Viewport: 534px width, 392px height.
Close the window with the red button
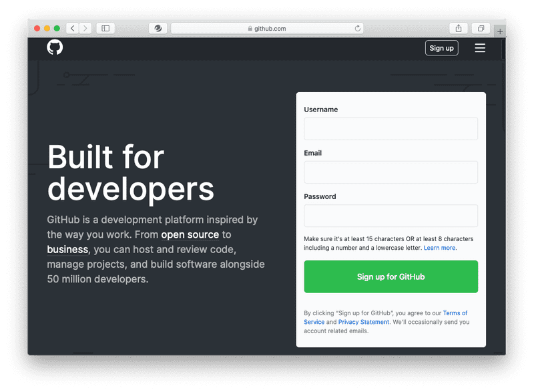point(37,28)
